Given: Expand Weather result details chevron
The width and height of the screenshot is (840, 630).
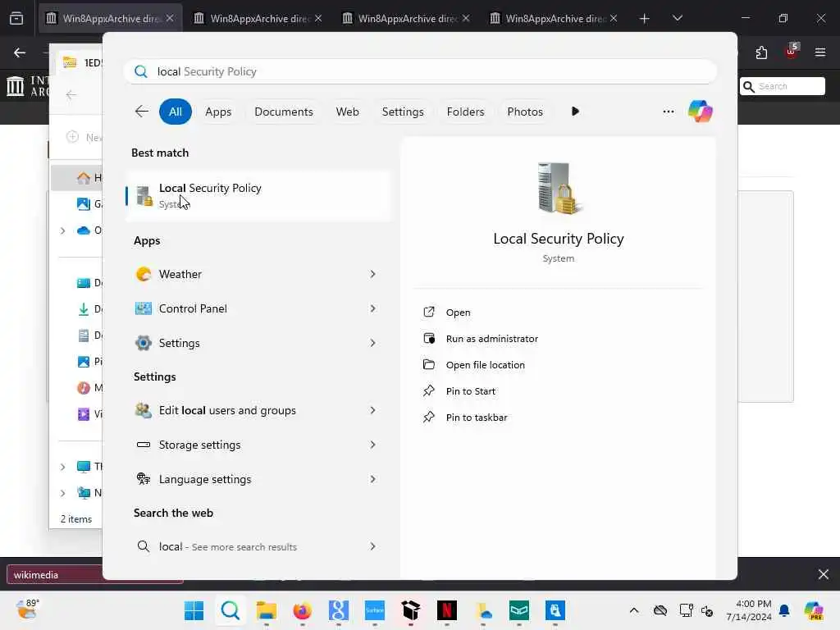Looking at the screenshot, I should point(373,274).
